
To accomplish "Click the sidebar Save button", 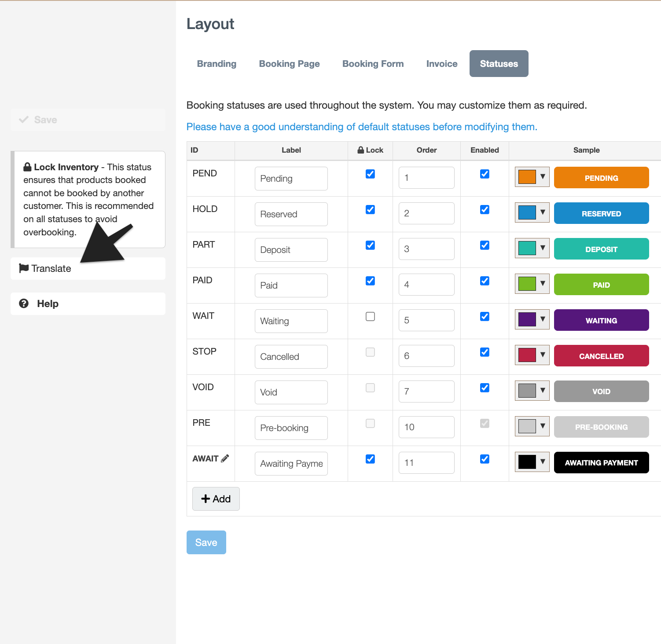I will [88, 120].
